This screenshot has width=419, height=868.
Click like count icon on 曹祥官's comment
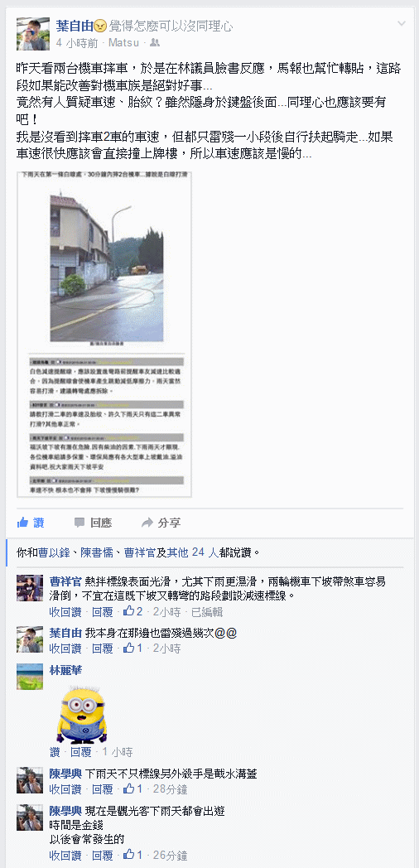point(129,610)
